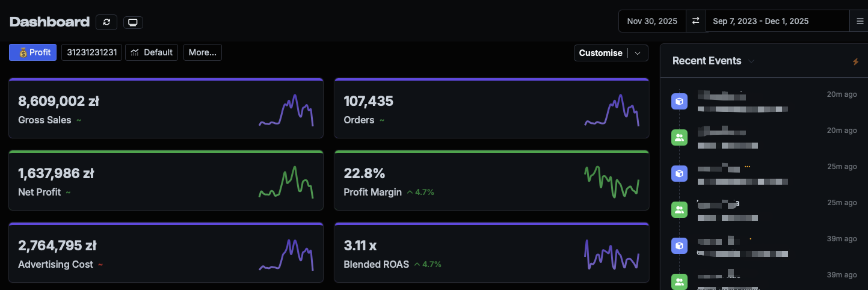Click the refresh icon beside Dashboard

[106, 22]
